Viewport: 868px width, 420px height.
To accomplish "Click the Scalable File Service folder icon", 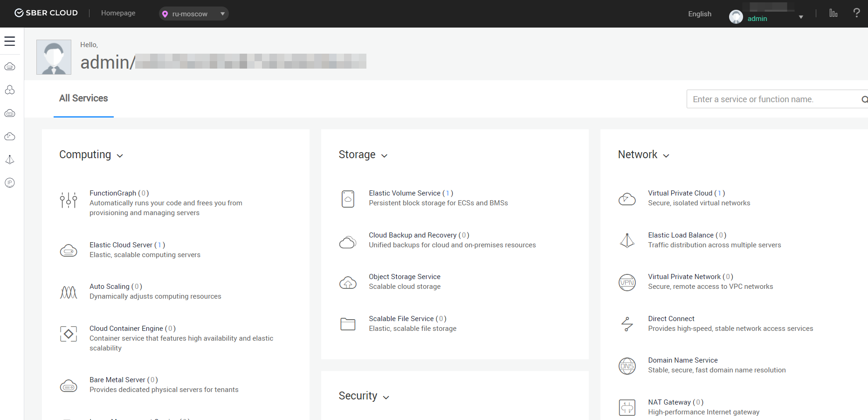I will (x=348, y=324).
